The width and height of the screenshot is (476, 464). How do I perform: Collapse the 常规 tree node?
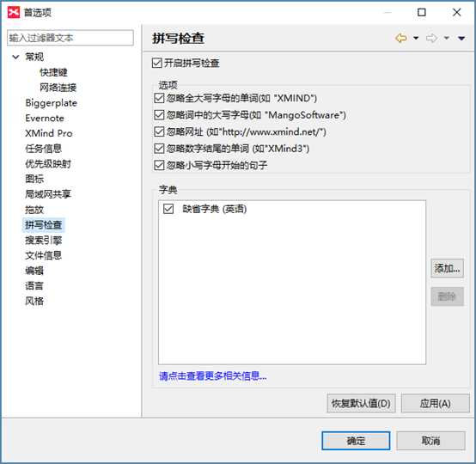click(15, 57)
